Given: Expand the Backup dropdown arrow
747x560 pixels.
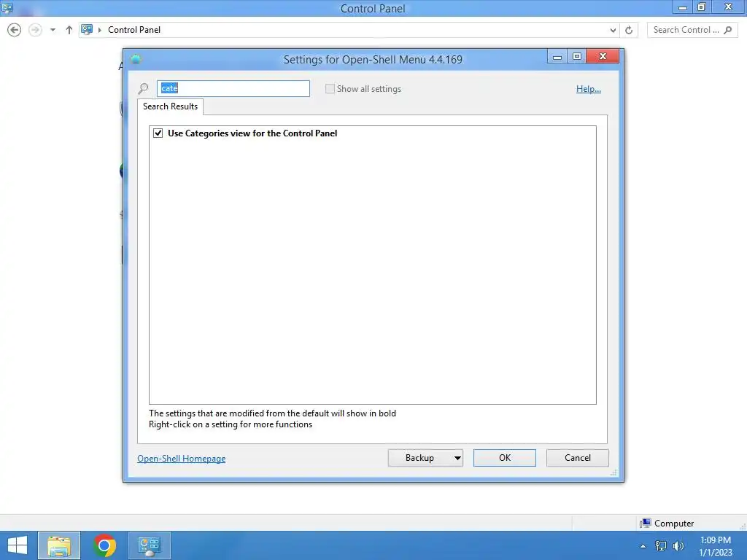Looking at the screenshot, I should [x=457, y=458].
